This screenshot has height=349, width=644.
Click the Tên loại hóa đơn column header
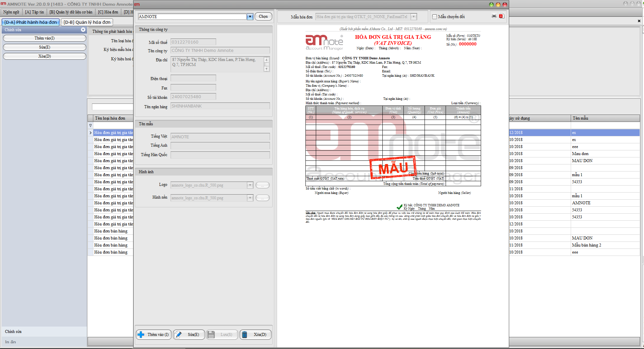tap(113, 118)
